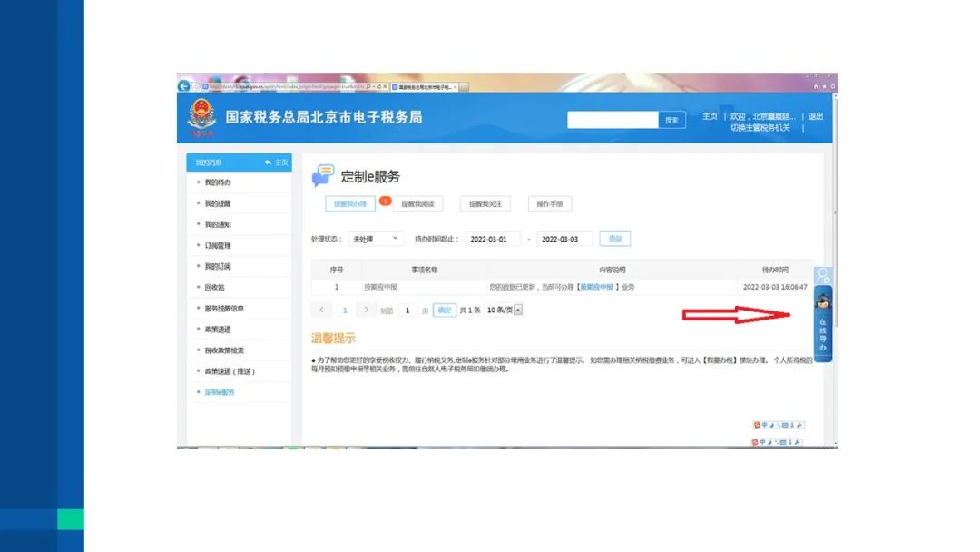980x552 pixels.
Task: Click the 序号 column header
Action: (x=337, y=270)
